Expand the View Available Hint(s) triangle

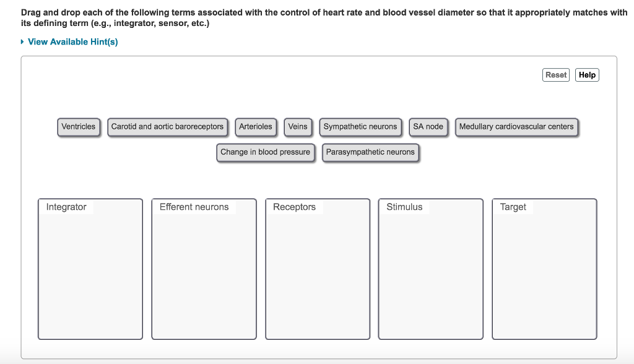click(x=23, y=42)
